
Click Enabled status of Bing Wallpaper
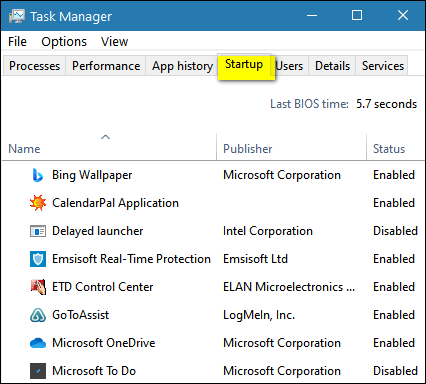(x=394, y=175)
